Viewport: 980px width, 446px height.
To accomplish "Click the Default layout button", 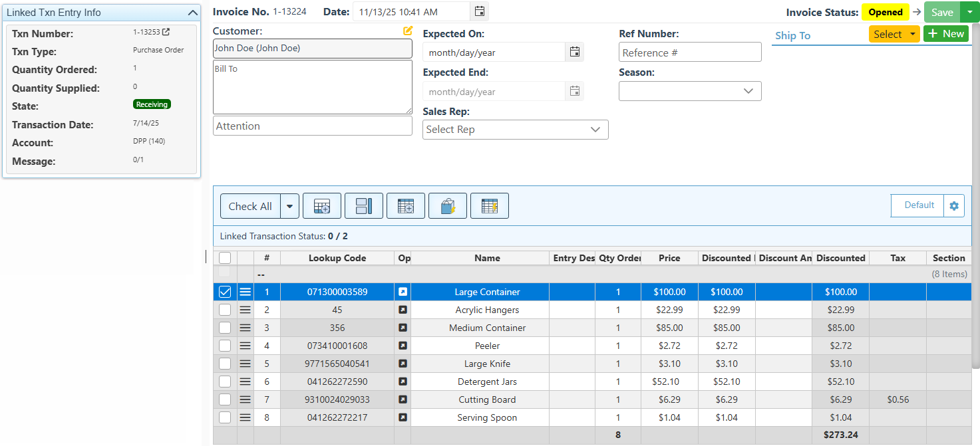I will click(918, 205).
